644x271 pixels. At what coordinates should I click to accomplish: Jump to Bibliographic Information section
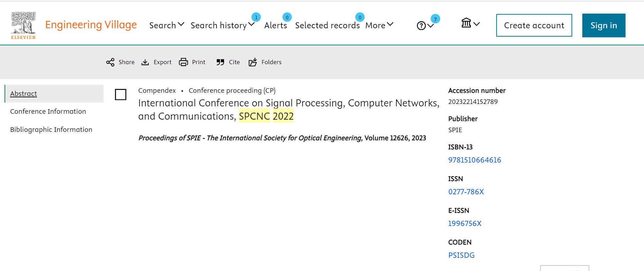51,129
